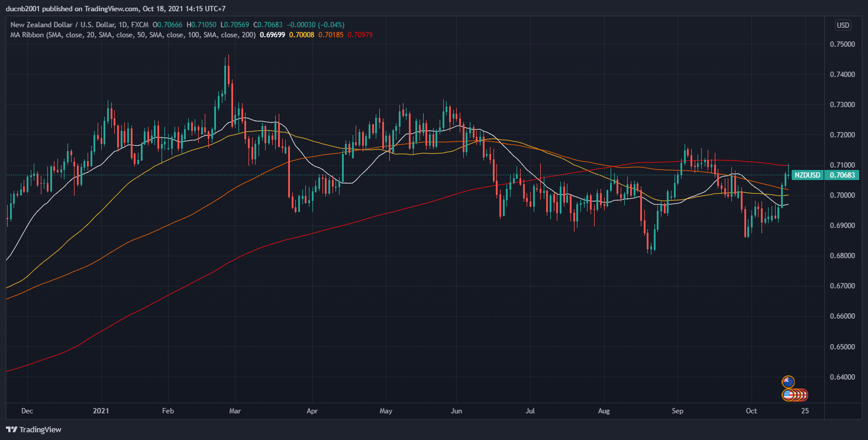Click the 0.67000 price axis label
The height and width of the screenshot is (440, 868).
click(842, 286)
